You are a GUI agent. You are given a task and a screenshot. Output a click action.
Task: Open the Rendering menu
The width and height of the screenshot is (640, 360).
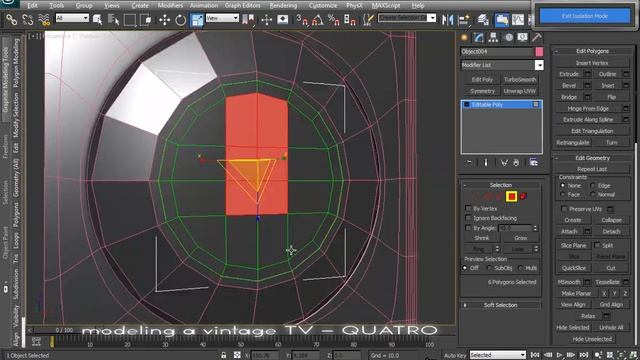(x=283, y=6)
